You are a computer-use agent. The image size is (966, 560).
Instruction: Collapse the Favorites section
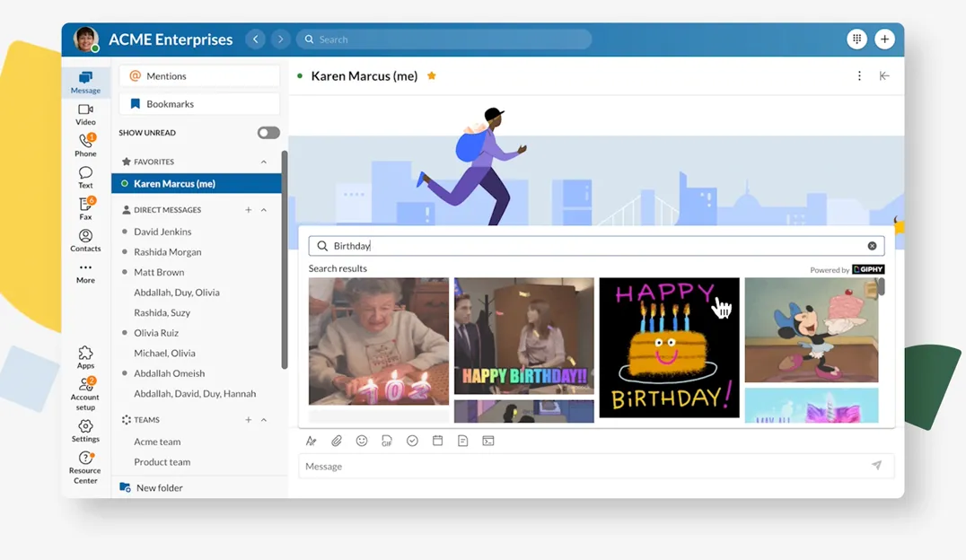tap(264, 162)
